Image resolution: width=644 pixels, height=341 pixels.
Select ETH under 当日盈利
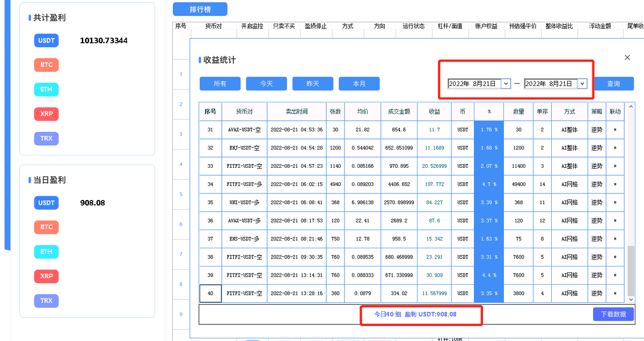tap(46, 251)
